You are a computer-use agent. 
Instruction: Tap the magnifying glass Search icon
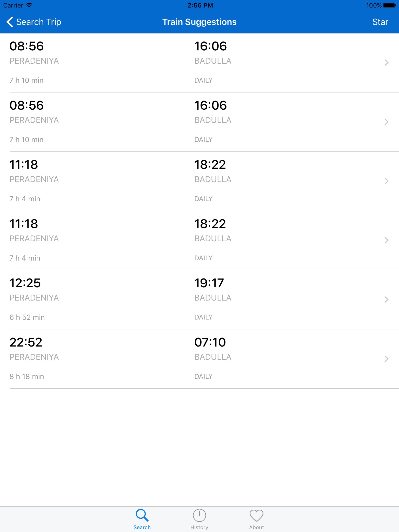click(x=142, y=515)
